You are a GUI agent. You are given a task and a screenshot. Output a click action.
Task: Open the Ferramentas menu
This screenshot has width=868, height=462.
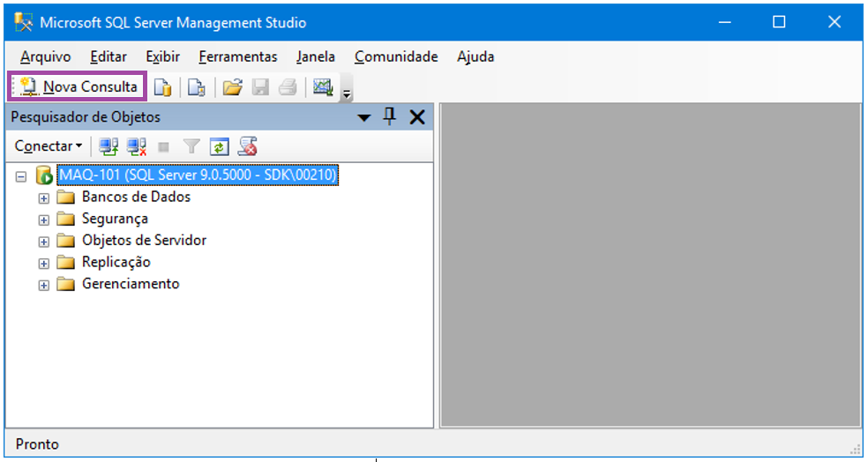pos(237,56)
